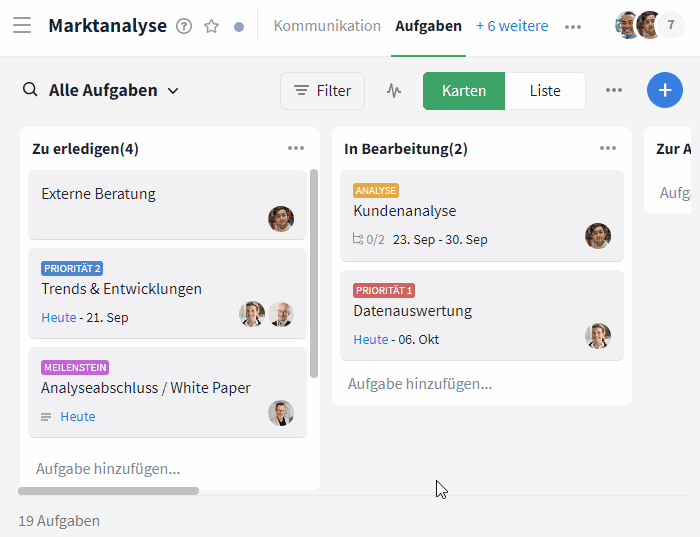Viewport: 700px width, 537px height.
Task: Click the Marktanalyse project title
Action: pos(108,26)
